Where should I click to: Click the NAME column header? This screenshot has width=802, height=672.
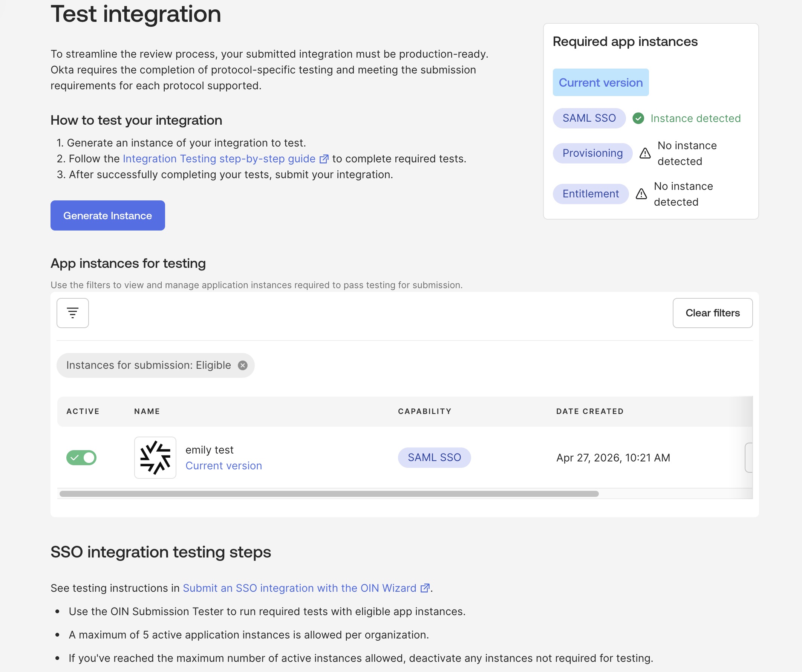147,411
